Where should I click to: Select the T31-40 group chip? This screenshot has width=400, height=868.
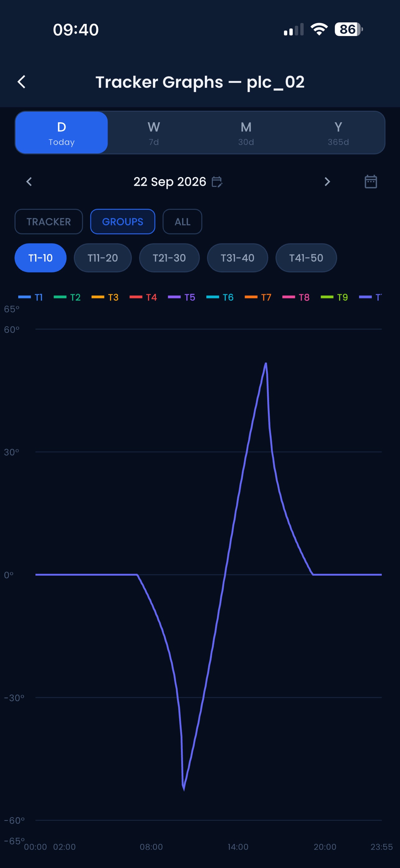pyautogui.click(x=237, y=258)
